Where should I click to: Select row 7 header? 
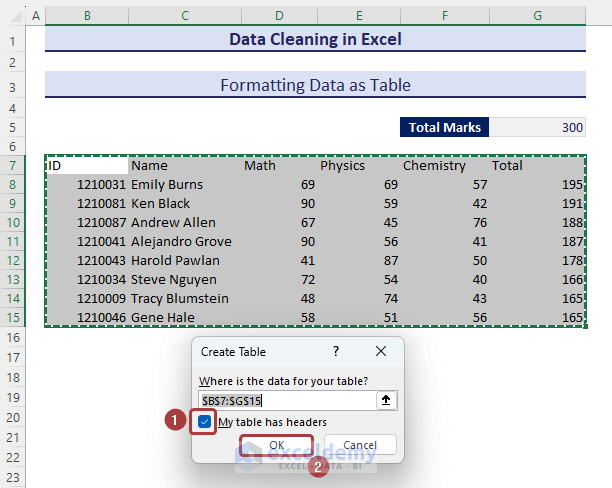pyautogui.click(x=14, y=165)
